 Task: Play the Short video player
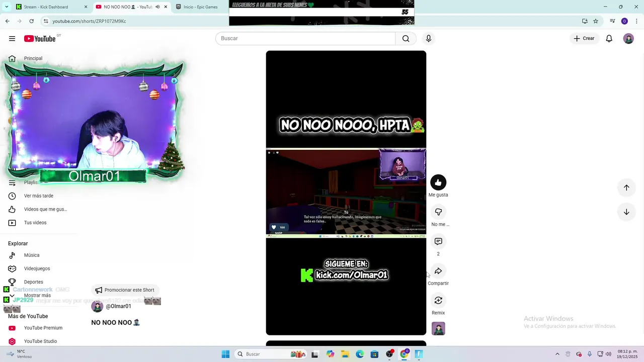[x=346, y=193]
